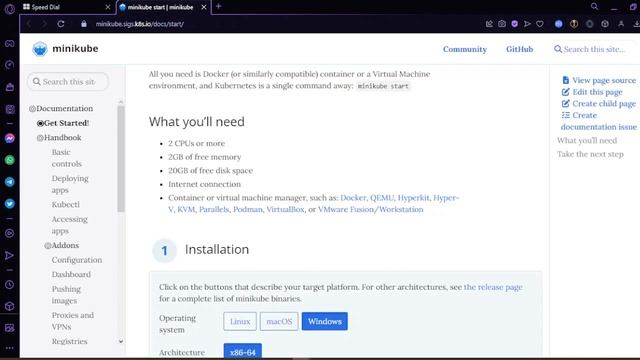640x360 pixels.
Task: Collapse the Documentation tree section
Action: coord(32,109)
